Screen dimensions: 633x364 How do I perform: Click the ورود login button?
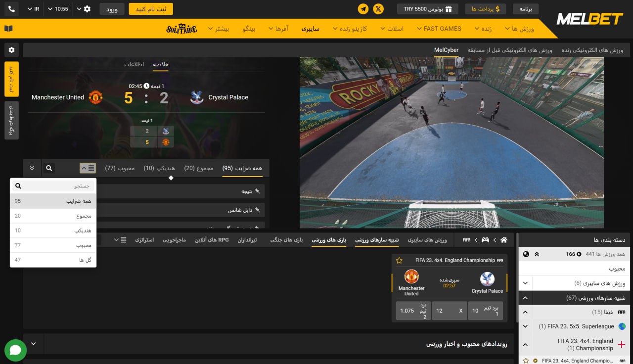[x=112, y=9]
